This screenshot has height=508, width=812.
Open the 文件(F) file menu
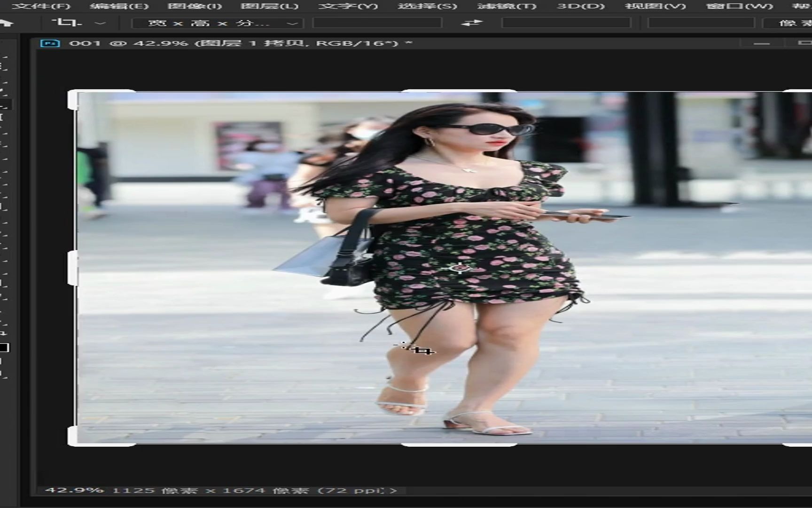41,6
